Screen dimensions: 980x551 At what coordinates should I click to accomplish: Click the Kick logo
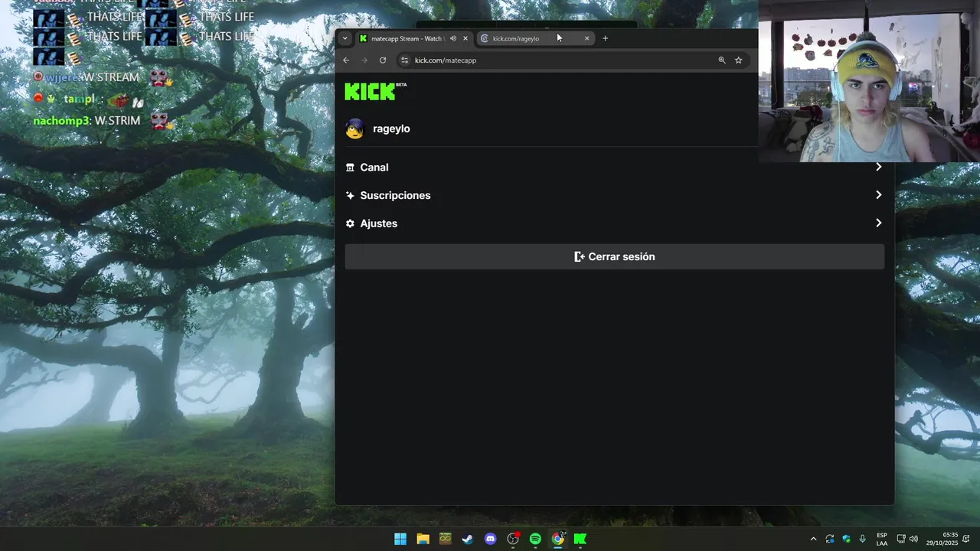[x=375, y=91]
